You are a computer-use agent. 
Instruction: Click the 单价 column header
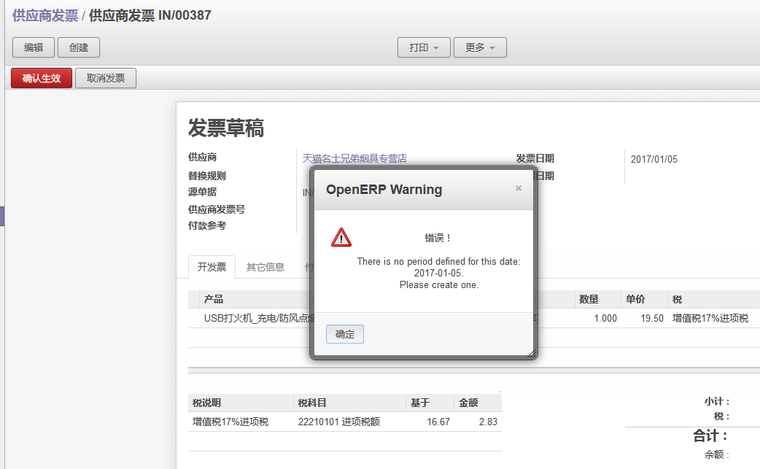pos(635,299)
